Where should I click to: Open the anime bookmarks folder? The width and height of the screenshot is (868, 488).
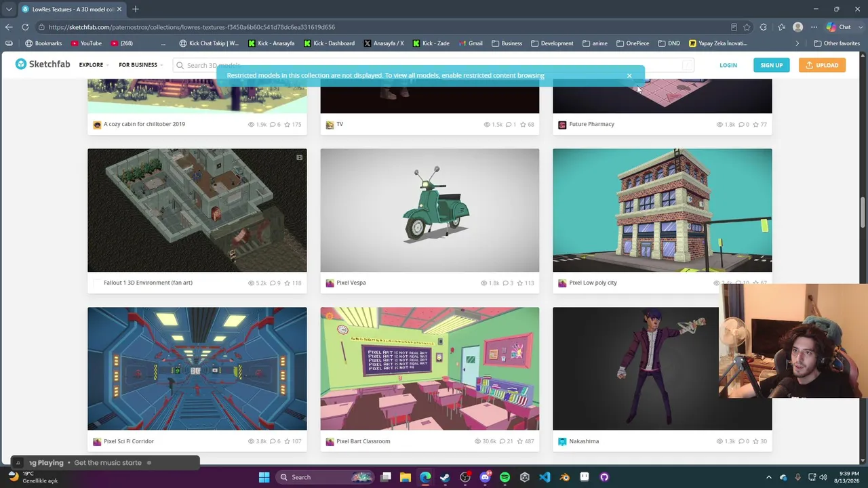[x=595, y=43]
